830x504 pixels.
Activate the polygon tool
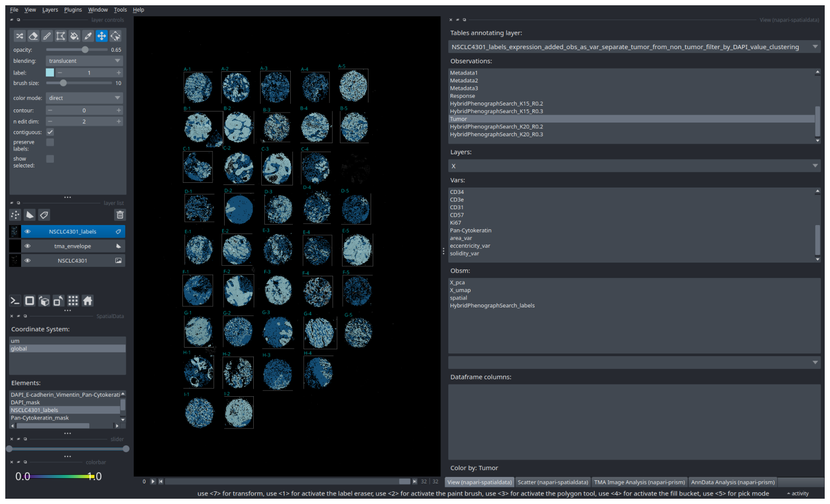pyautogui.click(x=61, y=36)
